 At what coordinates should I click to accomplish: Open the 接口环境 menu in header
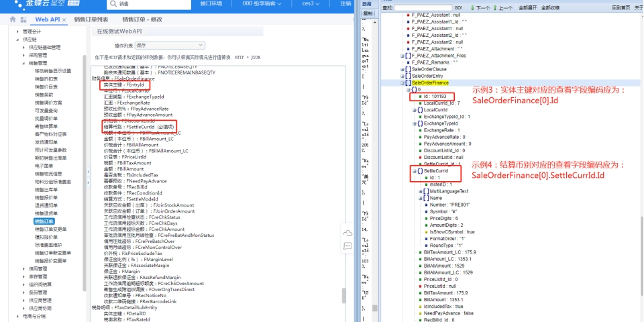click(x=211, y=4)
